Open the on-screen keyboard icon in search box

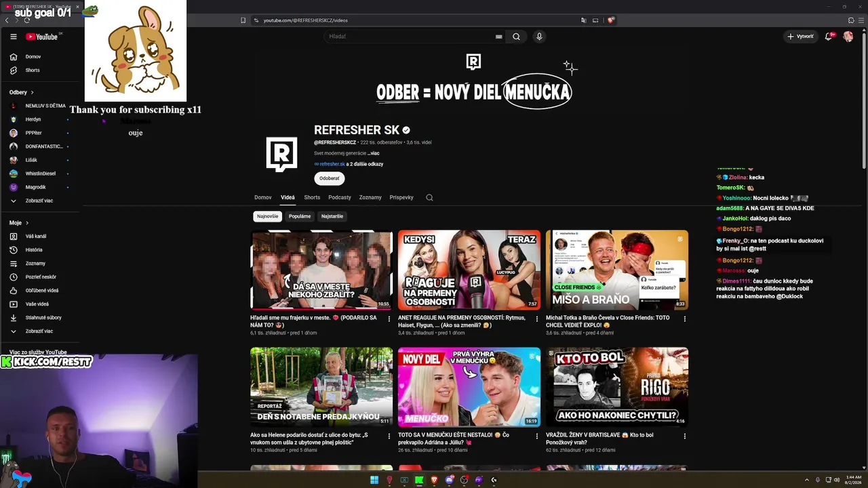(x=499, y=37)
